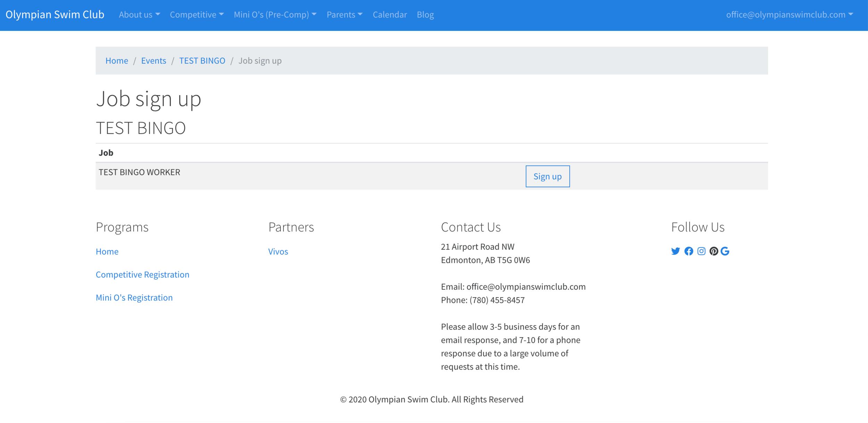Expand the Competitive menu dropdown
Screen dimensions: 868x423
pos(197,15)
